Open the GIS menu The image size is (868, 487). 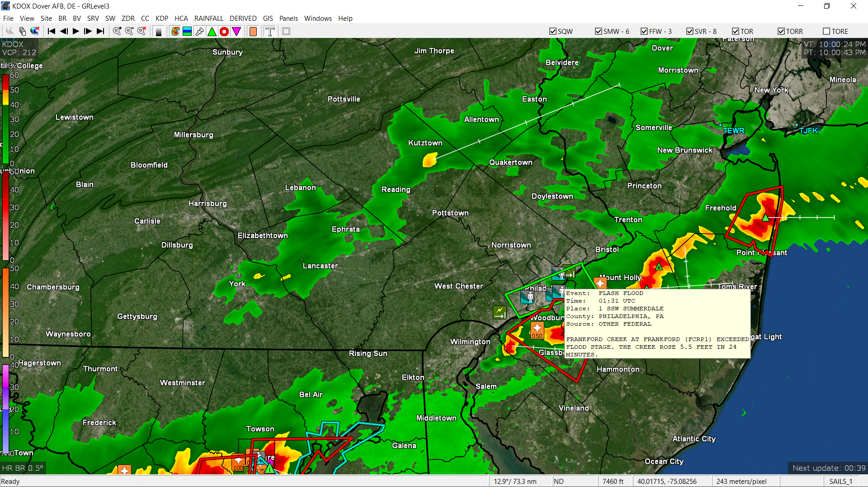tap(268, 19)
